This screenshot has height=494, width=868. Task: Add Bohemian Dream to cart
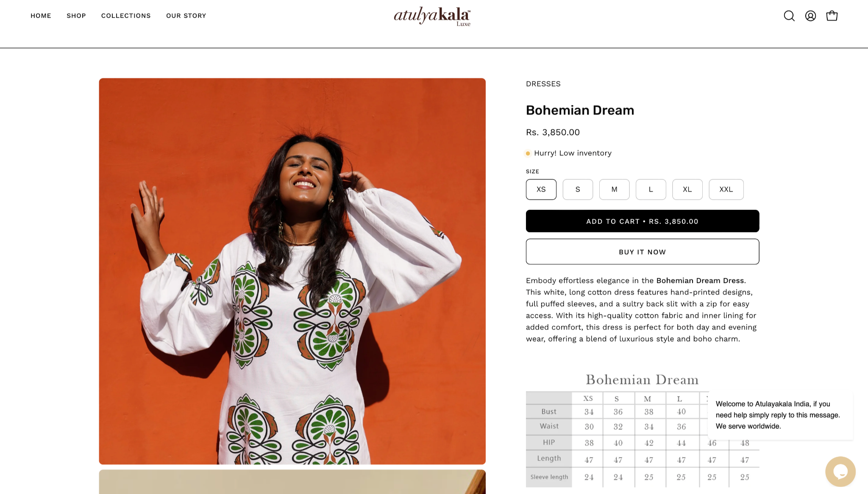[643, 221]
